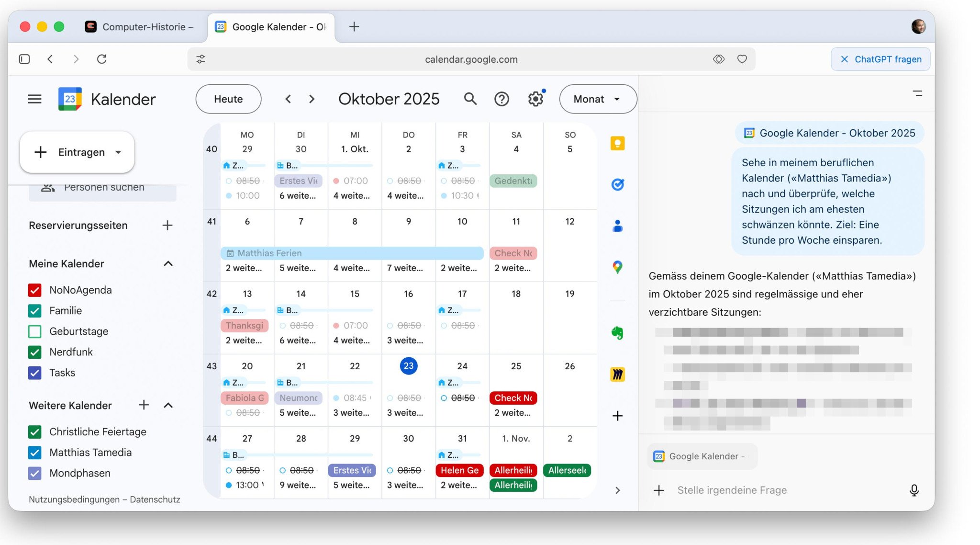The image size is (980, 545).
Task: Open the Monat view dropdown
Action: (598, 99)
